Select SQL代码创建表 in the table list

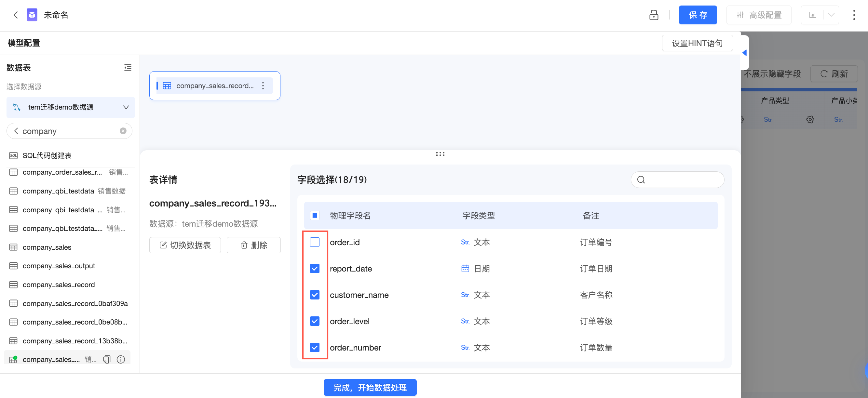pos(47,155)
